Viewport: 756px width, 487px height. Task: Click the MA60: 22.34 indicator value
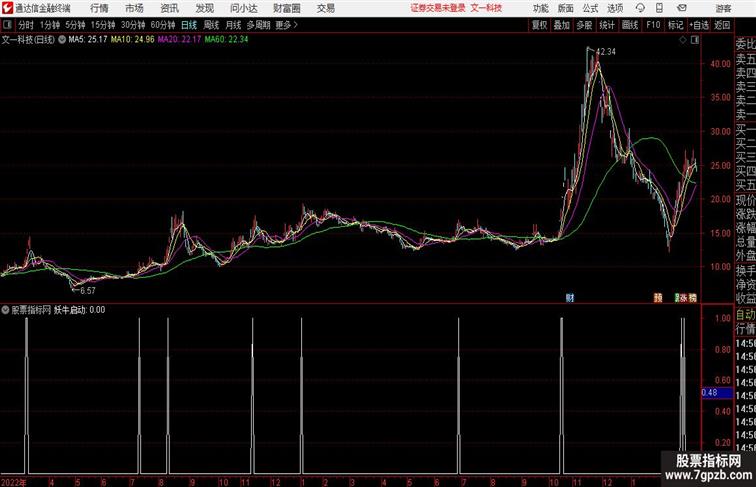tap(226, 40)
